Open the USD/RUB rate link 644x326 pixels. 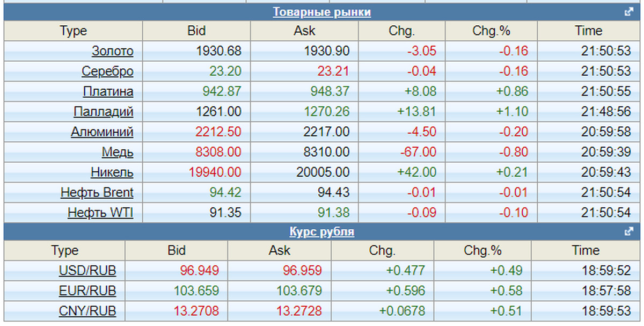87,270
